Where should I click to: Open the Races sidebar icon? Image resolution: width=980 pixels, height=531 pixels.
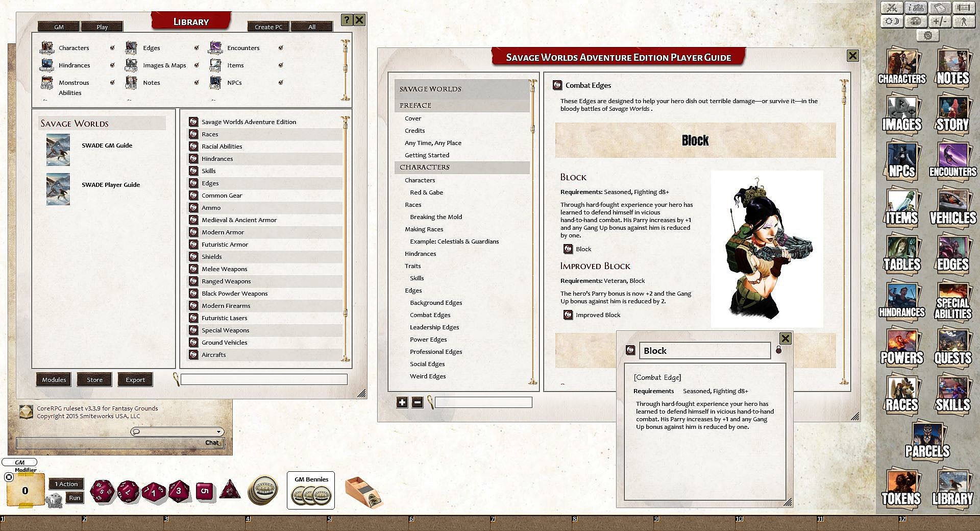tap(902, 394)
